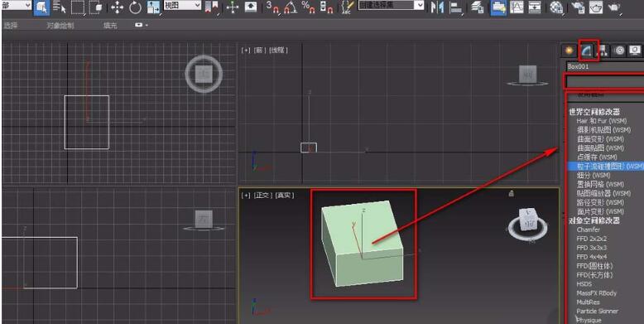Viewport: 644px width, 324px height.
Task: Switch to the Display command panel tab
Action: pyautogui.click(x=636, y=51)
